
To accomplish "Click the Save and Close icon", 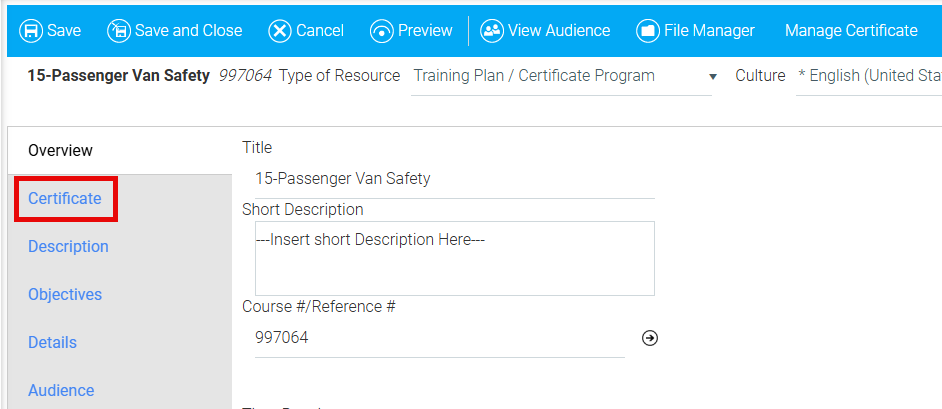I will [119, 30].
